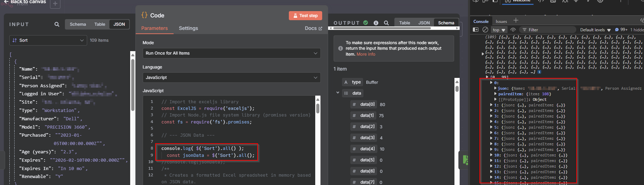Click the 1 hidden messages text in console

[x=637, y=30]
